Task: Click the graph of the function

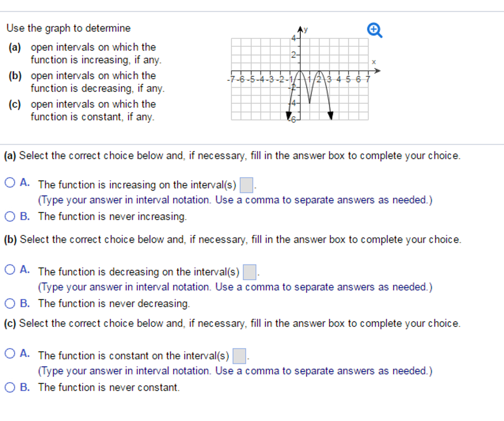Action: (x=313, y=86)
